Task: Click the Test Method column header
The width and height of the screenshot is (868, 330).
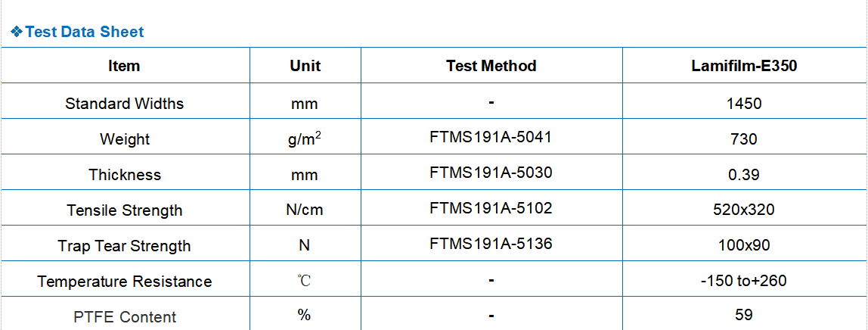Action: pyautogui.click(x=491, y=66)
